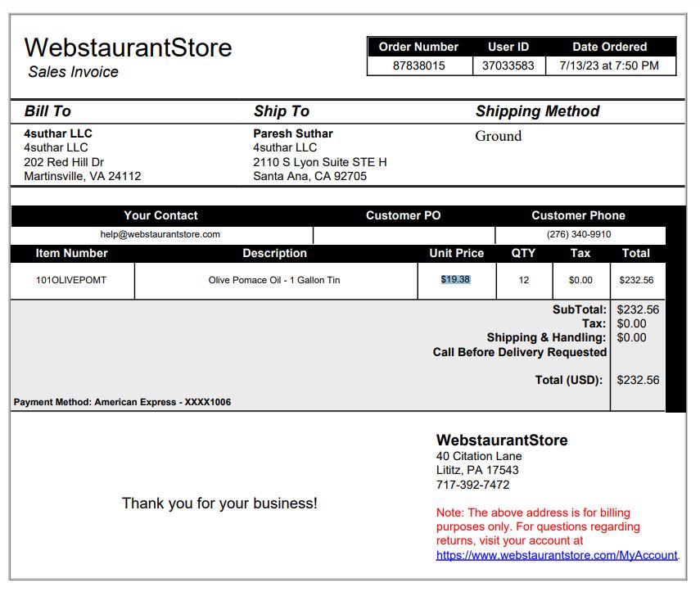Click footer phone number 717-392-7472
700x596 pixels.
coord(472,485)
